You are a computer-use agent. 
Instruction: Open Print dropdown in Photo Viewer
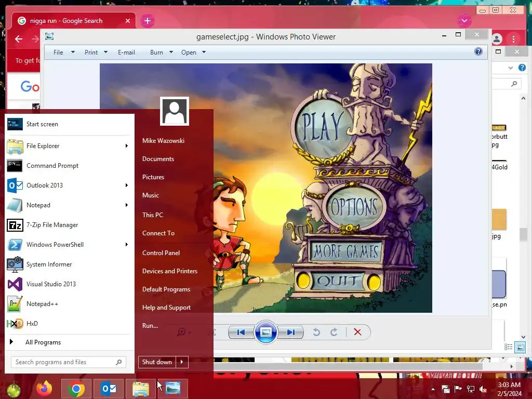[96, 52]
